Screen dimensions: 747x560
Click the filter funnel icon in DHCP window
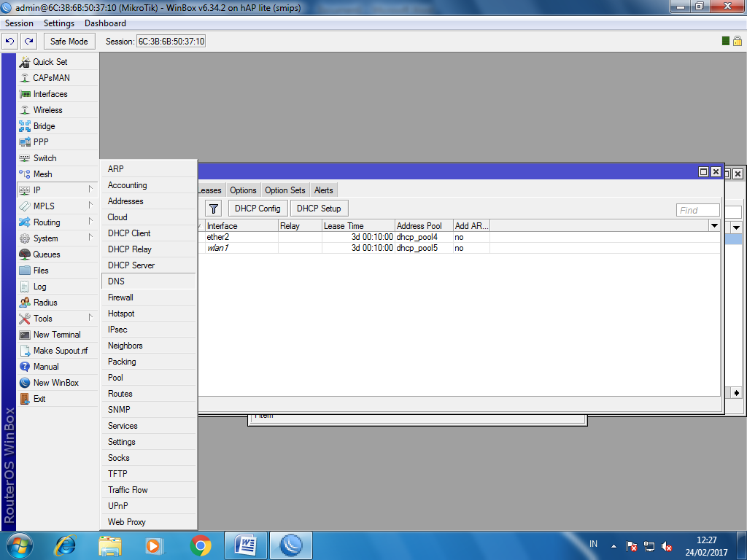coord(214,209)
